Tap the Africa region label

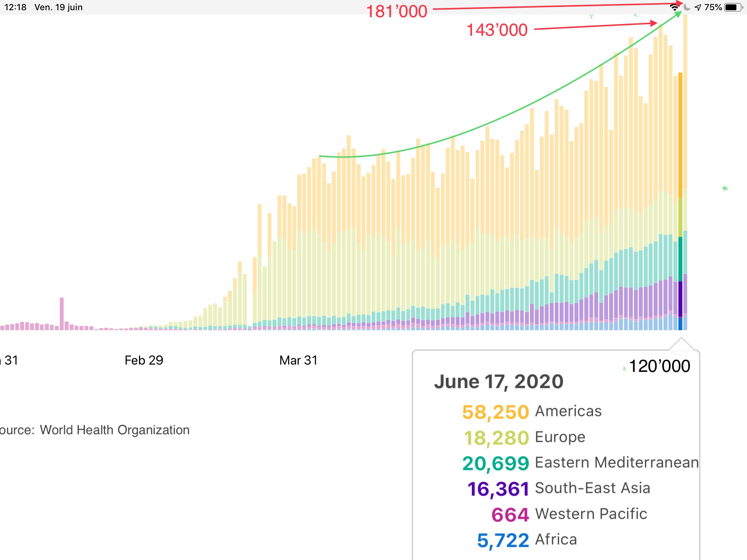pos(556,539)
